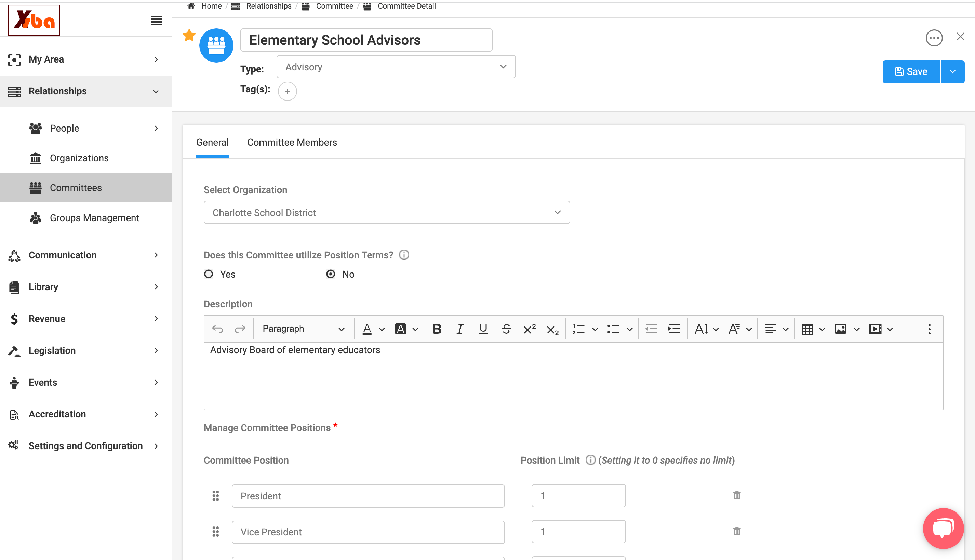This screenshot has width=975, height=560.
Task: Add a tag with the plus button
Action: [x=287, y=91]
